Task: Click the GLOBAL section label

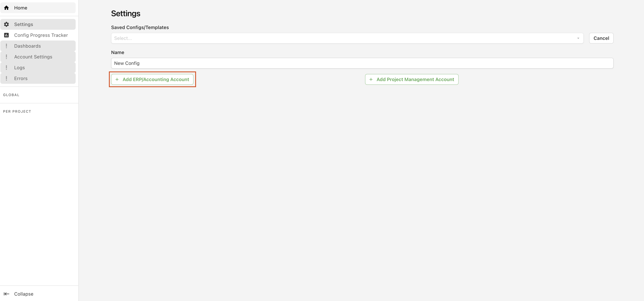Action: click(x=11, y=95)
